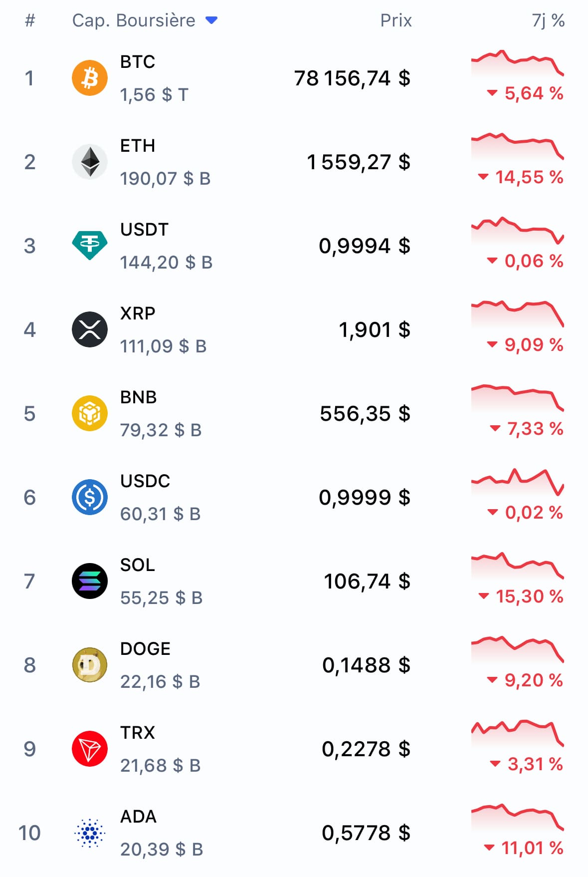Tap ADA's 20,39 $ B market cap
The width and height of the screenshot is (588, 877).
pos(162,849)
